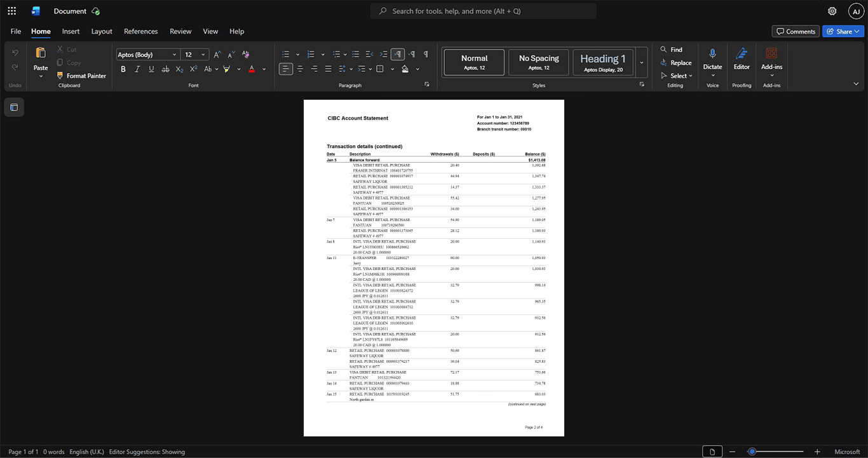
Task: Click the Share button
Action: pyautogui.click(x=843, y=31)
